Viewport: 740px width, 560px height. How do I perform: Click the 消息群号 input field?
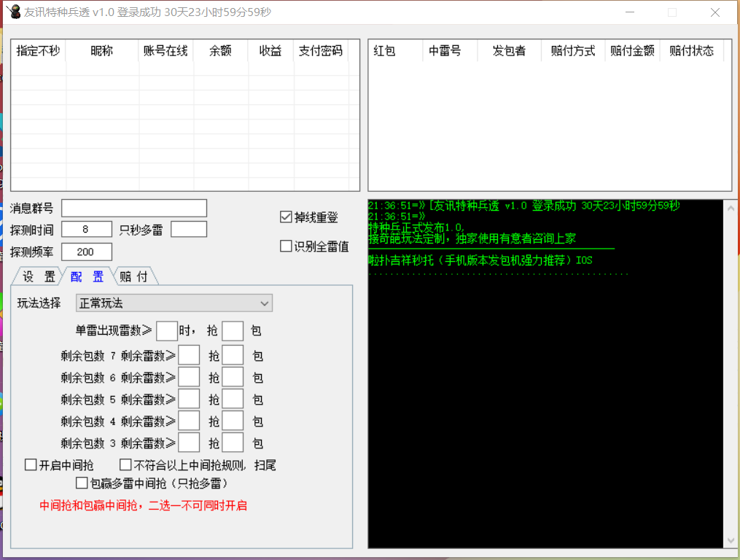point(134,209)
